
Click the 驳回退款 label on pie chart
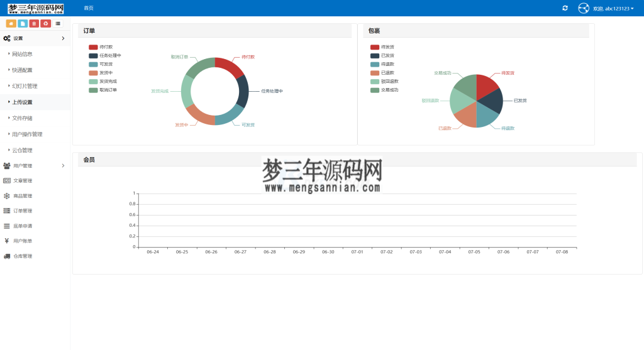coord(430,101)
